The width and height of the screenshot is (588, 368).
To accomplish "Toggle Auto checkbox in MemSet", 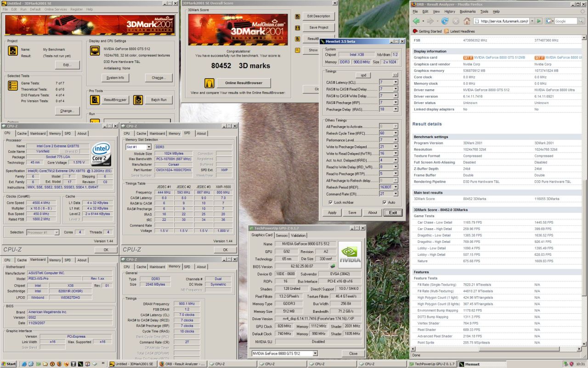I will point(384,202).
